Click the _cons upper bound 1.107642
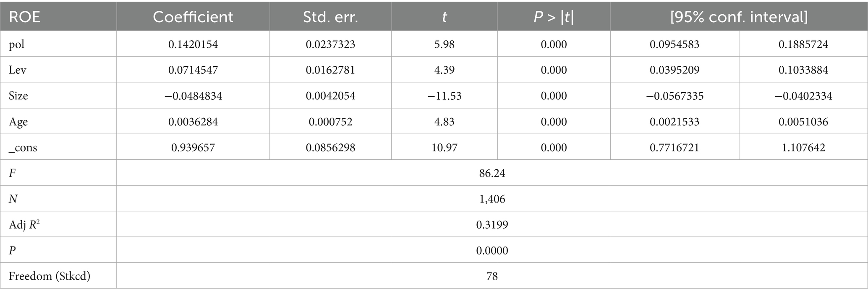This screenshot has width=868, height=296. pyautogui.click(x=803, y=148)
